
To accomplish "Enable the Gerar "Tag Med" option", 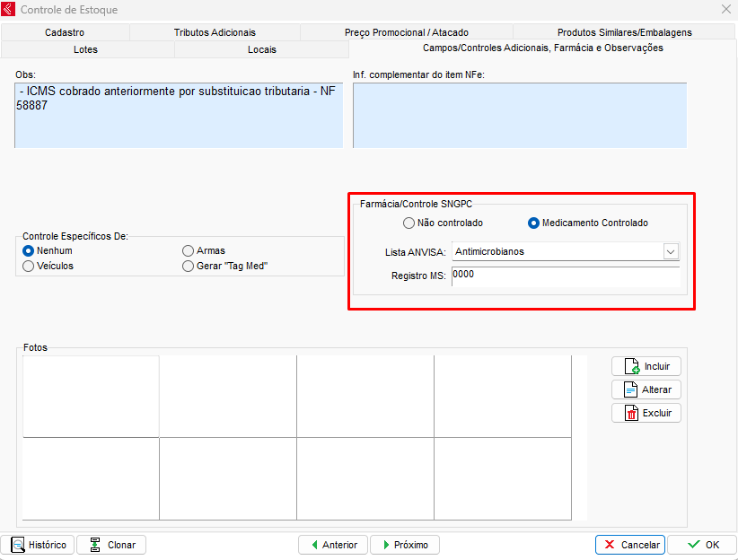I will click(188, 266).
